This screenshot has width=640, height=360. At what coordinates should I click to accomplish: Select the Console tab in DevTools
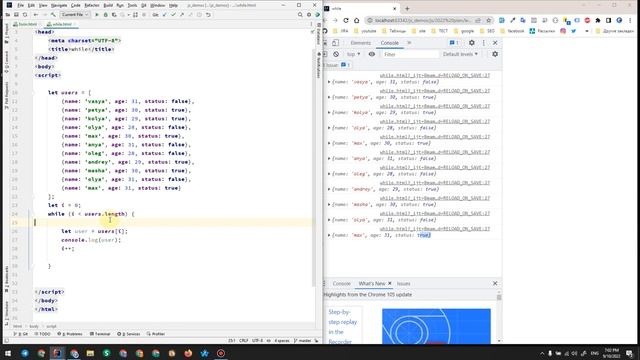tap(389, 43)
